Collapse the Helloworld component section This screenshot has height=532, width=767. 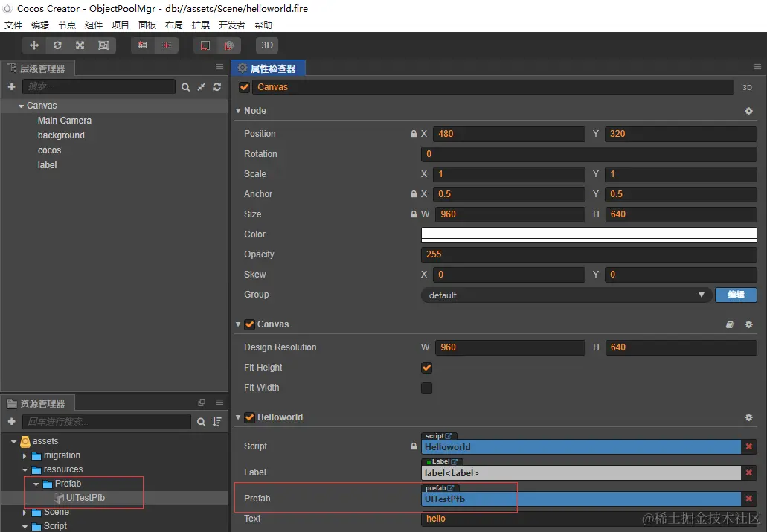(238, 417)
